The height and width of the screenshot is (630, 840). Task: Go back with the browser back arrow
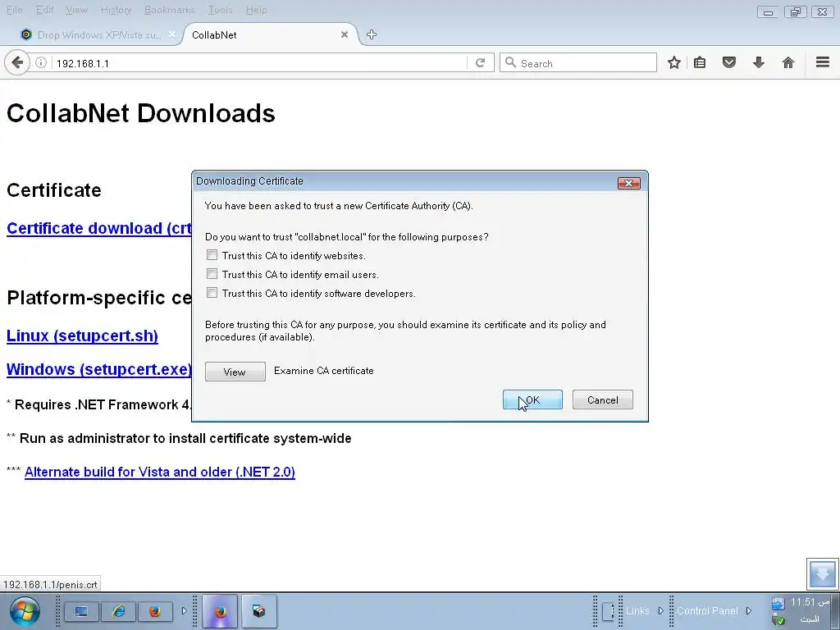(17, 62)
